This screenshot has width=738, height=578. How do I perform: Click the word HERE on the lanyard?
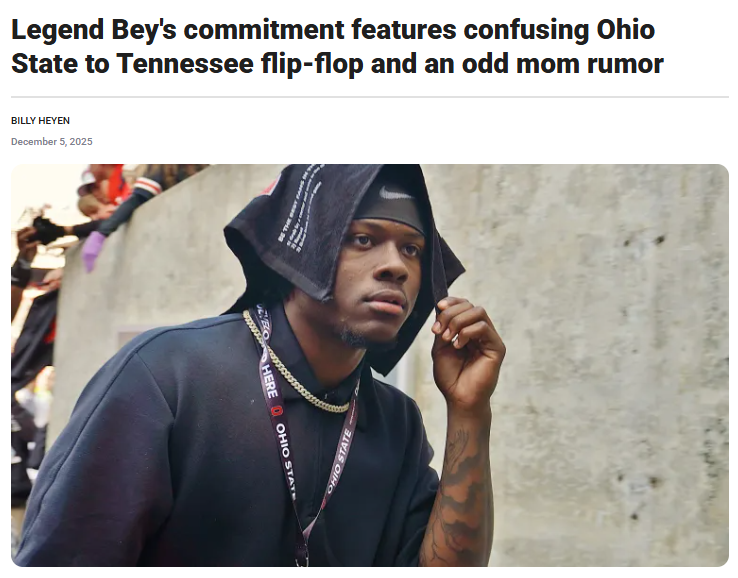click(x=269, y=380)
